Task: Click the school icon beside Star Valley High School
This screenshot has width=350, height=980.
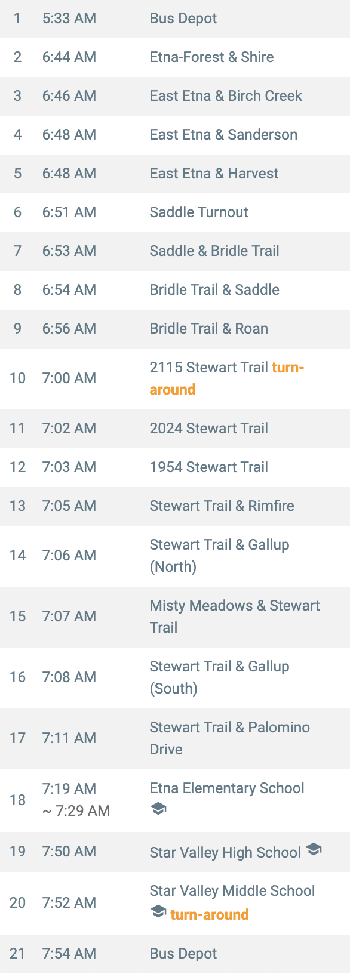Action: [314, 849]
